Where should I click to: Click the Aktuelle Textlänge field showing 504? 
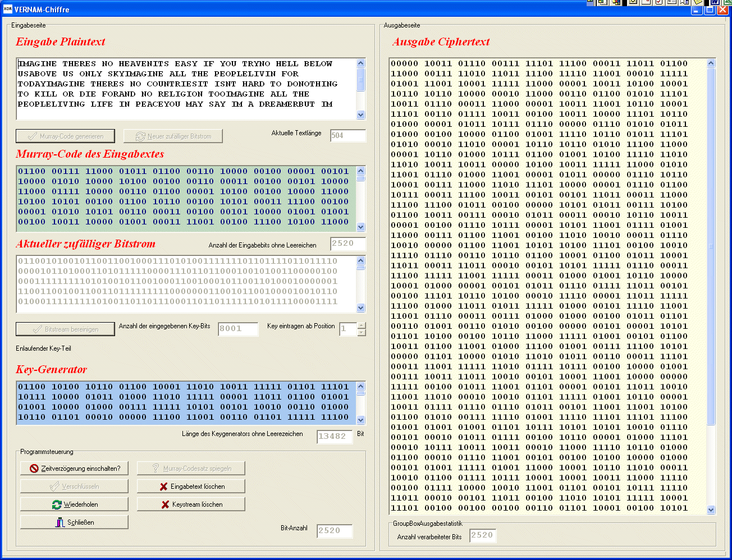click(348, 136)
